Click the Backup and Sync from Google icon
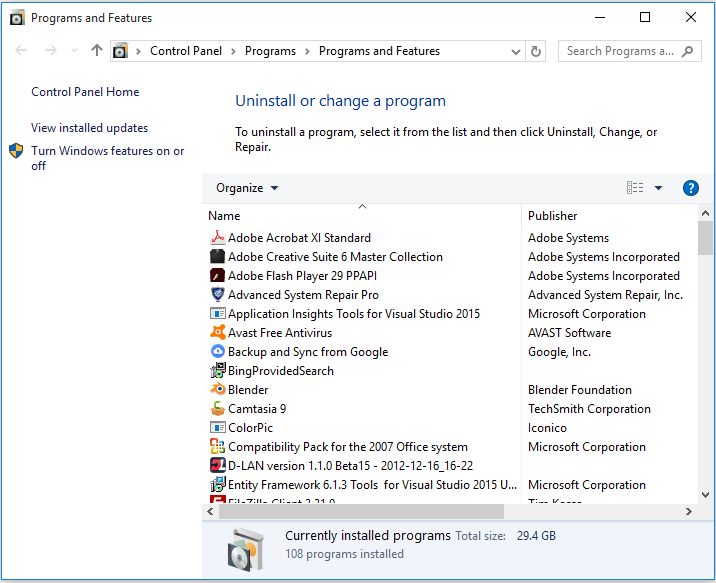This screenshot has width=716, height=583. [x=217, y=352]
